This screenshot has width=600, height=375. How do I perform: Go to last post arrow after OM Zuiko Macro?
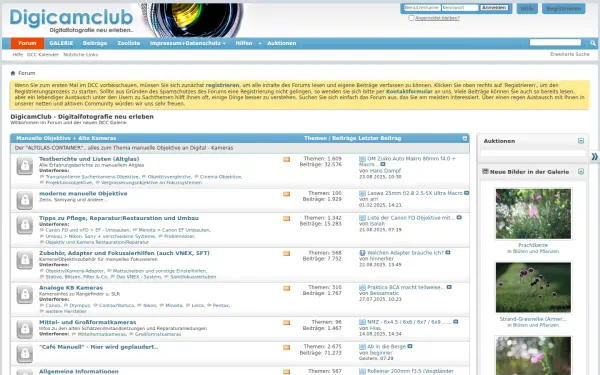pyautogui.click(x=383, y=165)
